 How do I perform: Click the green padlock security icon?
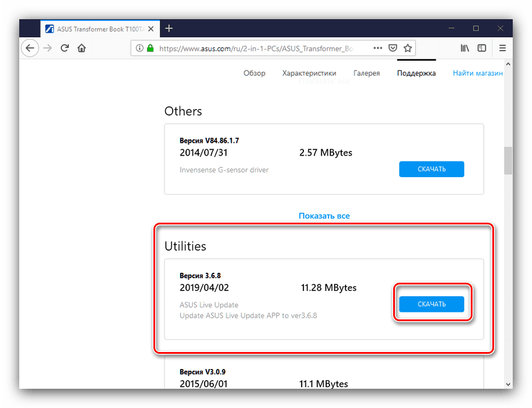click(x=150, y=48)
